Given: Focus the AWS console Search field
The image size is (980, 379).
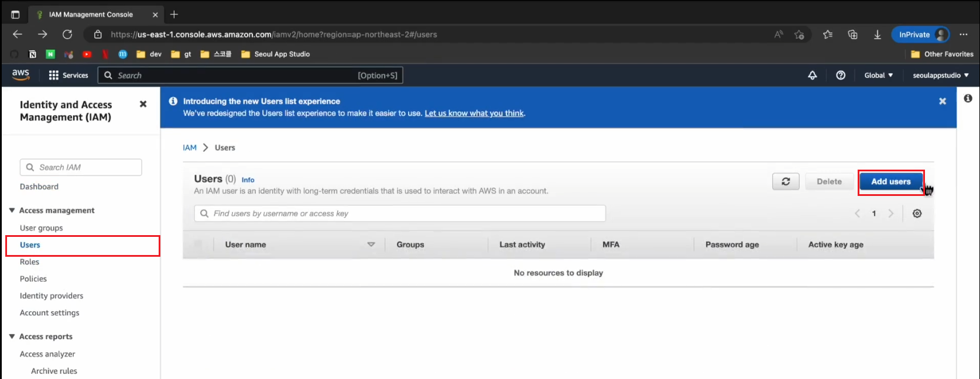Looking at the screenshot, I should (x=251, y=75).
